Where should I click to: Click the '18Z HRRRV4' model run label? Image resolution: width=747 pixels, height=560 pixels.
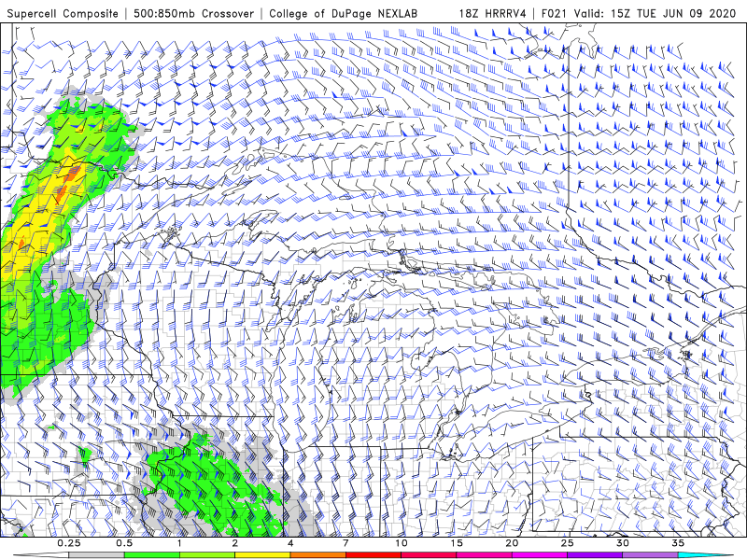pos(493,14)
